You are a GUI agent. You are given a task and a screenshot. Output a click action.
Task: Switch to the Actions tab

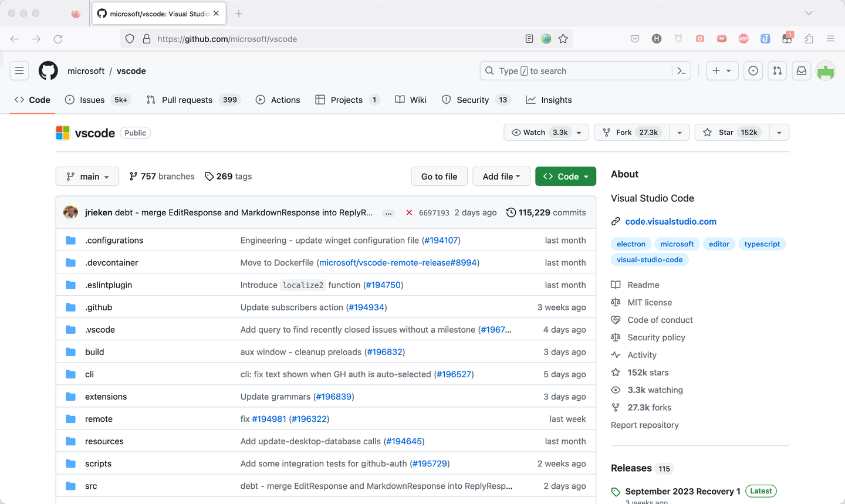(x=278, y=100)
